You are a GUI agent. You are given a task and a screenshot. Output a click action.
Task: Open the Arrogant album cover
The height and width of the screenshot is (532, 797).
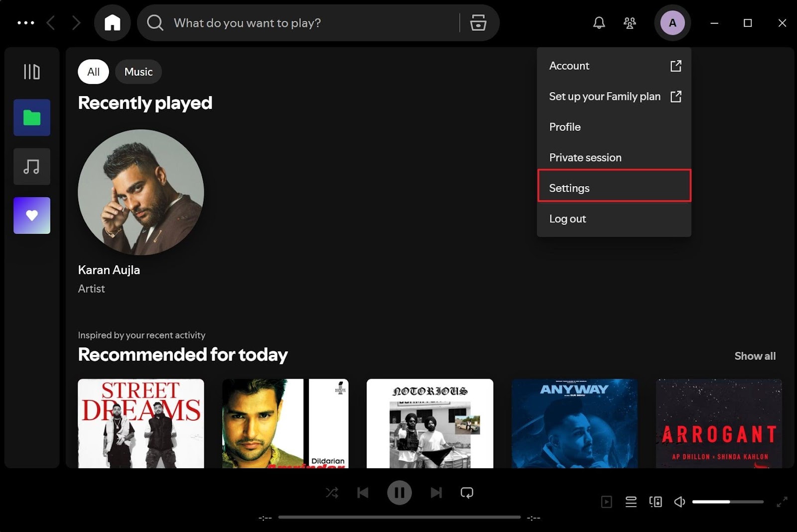point(719,424)
